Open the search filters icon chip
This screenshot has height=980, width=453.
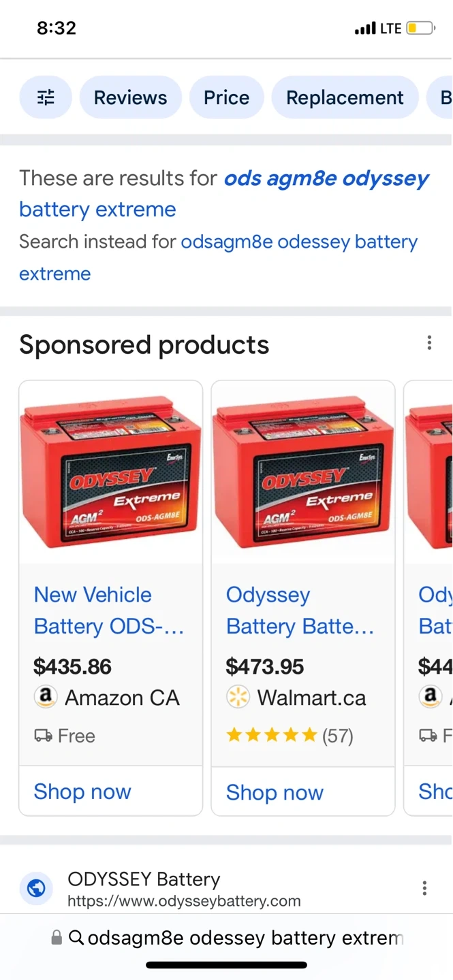46,97
